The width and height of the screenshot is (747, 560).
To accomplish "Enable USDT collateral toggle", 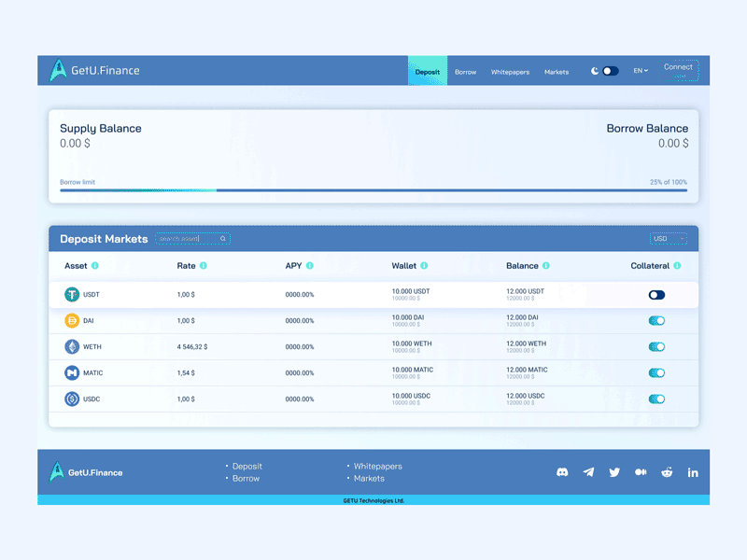I will pyautogui.click(x=656, y=295).
